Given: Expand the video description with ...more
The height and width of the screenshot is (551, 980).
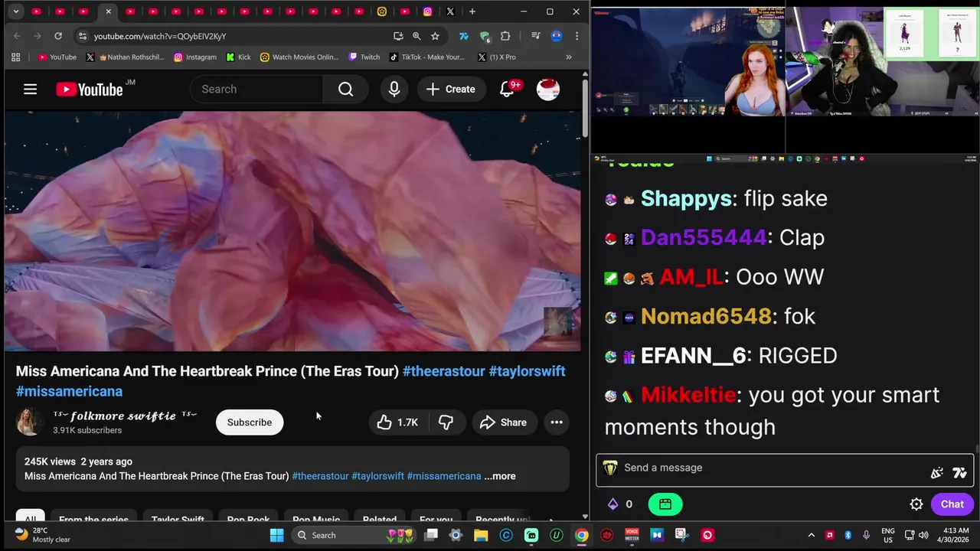Looking at the screenshot, I should click(x=500, y=476).
